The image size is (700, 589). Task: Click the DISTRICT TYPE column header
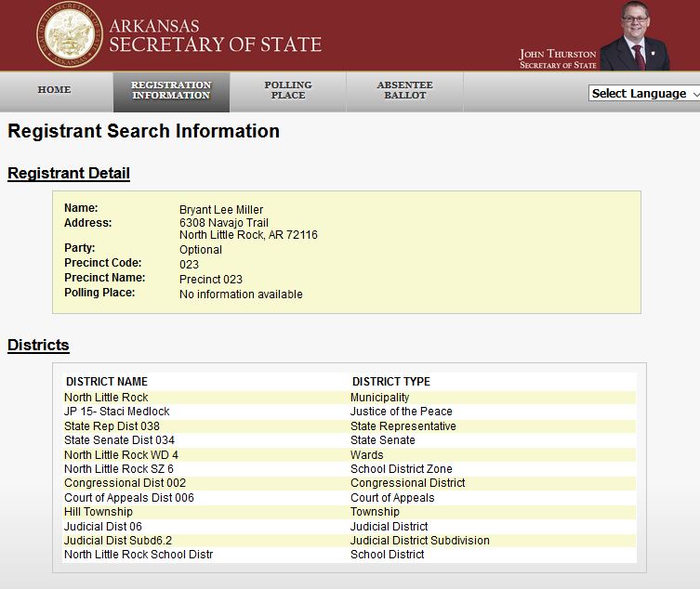coord(391,382)
